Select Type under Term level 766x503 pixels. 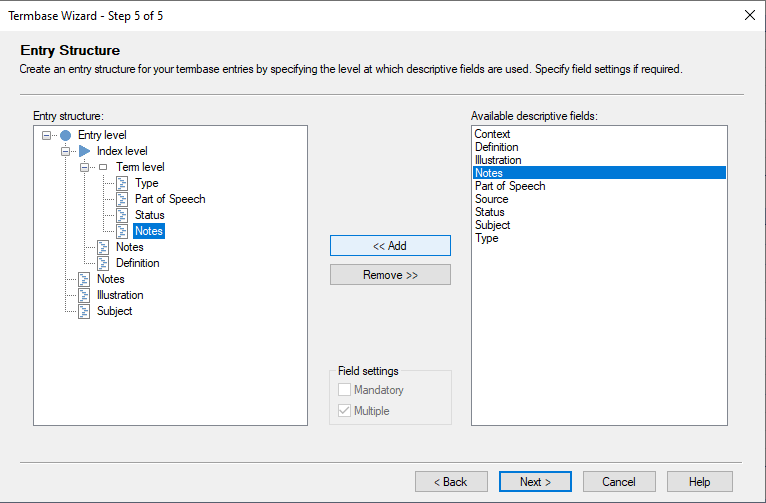coord(147,183)
